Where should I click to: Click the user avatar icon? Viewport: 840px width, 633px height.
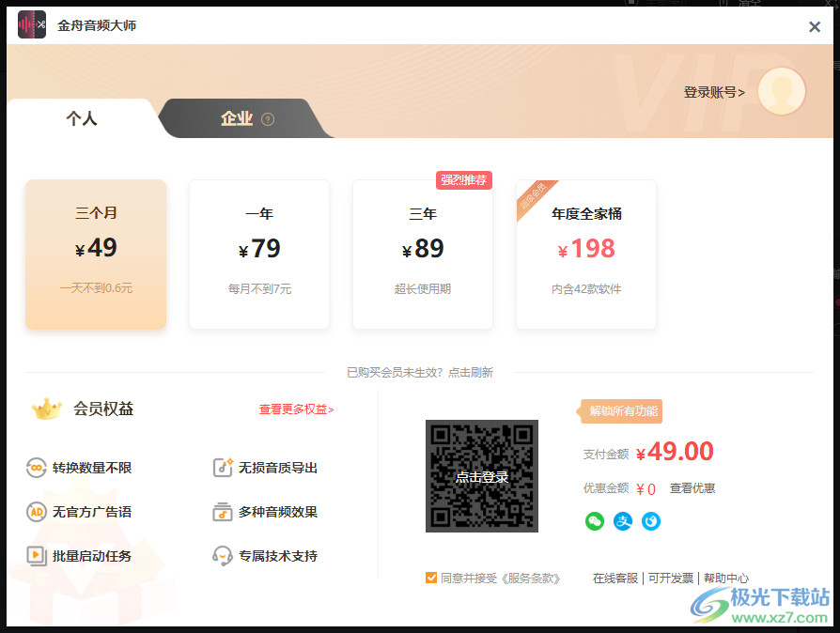[782, 91]
